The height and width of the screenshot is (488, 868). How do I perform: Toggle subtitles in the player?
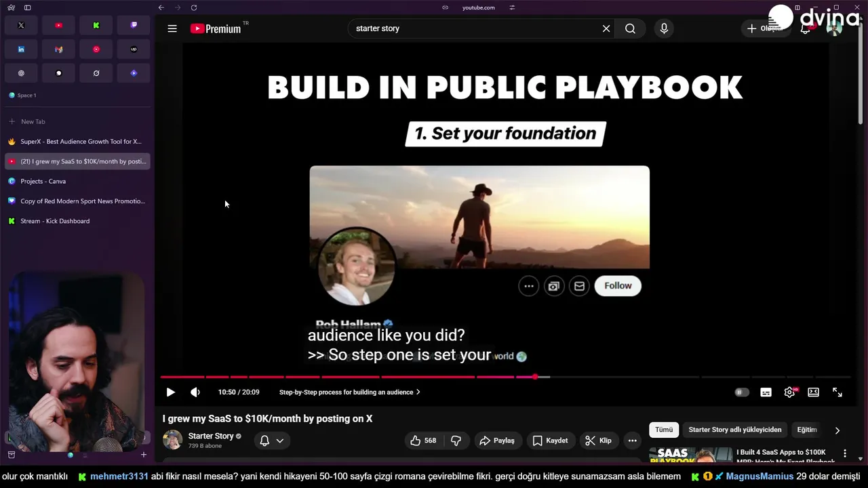click(x=766, y=392)
